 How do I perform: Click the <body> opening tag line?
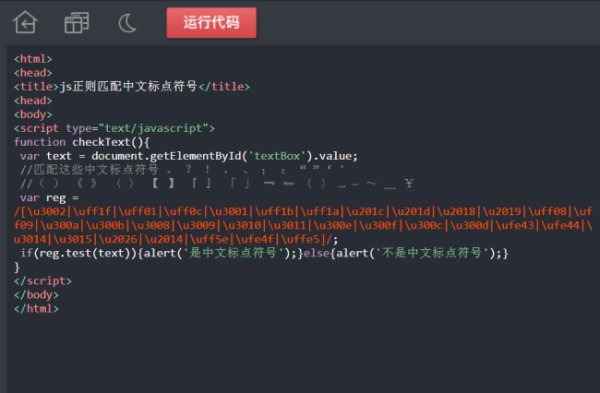33,114
